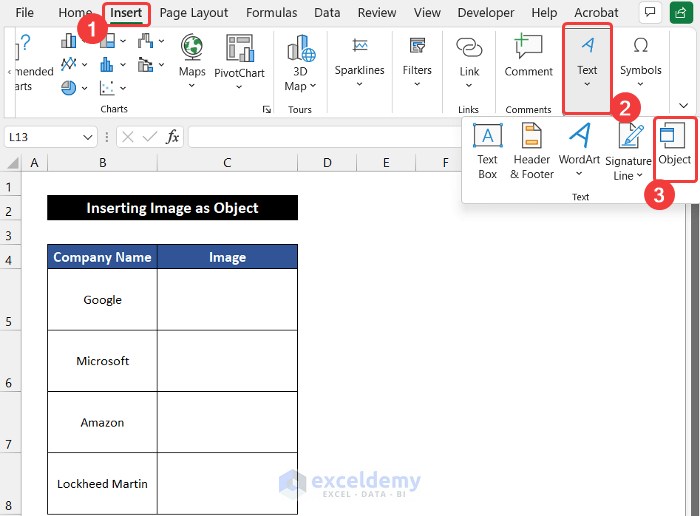The width and height of the screenshot is (700, 516).
Task: Select the Microsoft cell
Action: (102, 361)
